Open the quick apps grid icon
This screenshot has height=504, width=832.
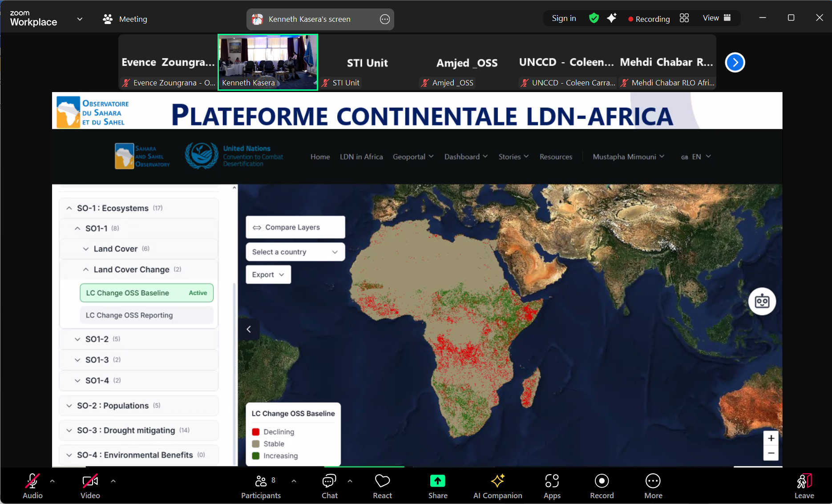point(684,18)
